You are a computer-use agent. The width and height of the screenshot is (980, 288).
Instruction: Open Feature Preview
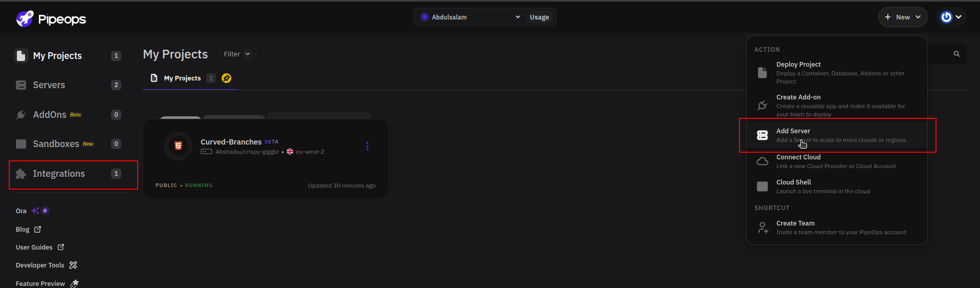point(40,283)
